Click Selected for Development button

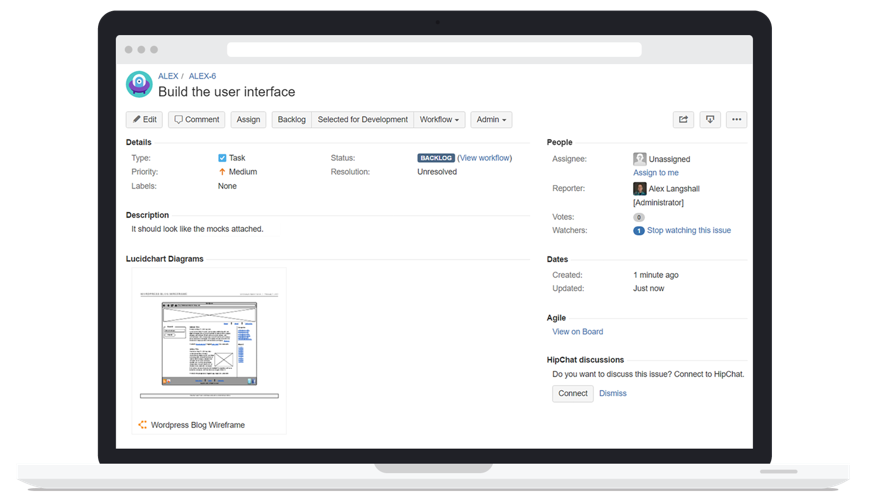pos(363,119)
